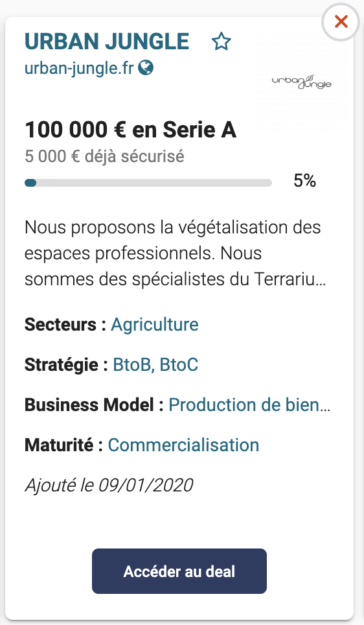Viewport: 364px width, 625px height.
Task: Open the Production de bien business model
Action: pos(249,405)
